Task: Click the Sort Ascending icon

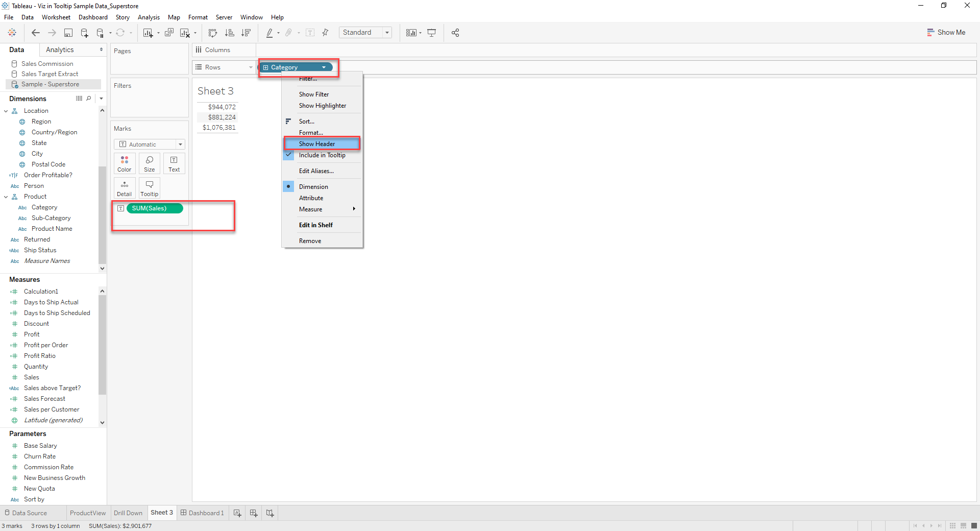Action: tap(230, 33)
